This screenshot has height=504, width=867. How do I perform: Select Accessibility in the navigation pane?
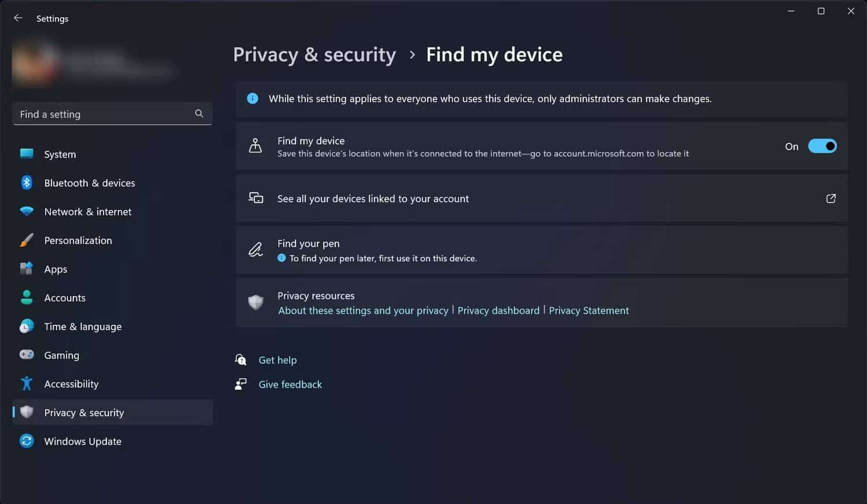click(x=71, y=384)
